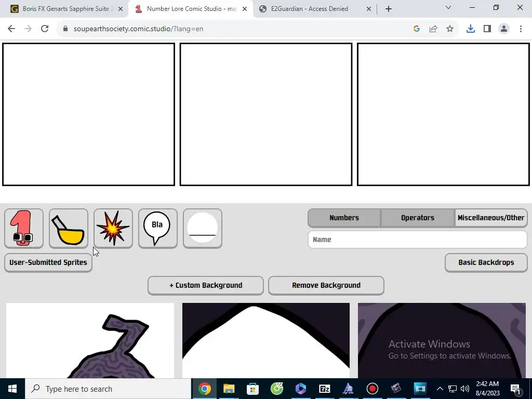Select the Operators filter tab

[x=418, y=218]
